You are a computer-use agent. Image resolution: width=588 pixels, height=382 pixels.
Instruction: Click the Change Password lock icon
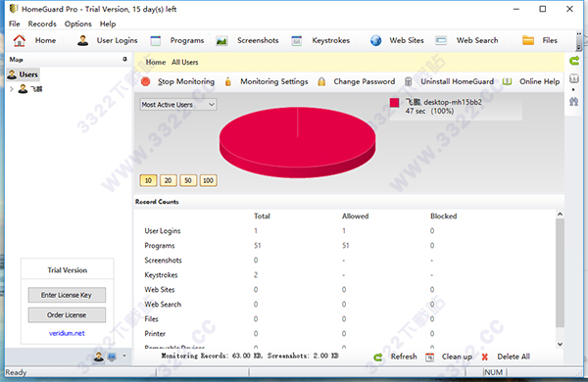[x=321, y=81]
